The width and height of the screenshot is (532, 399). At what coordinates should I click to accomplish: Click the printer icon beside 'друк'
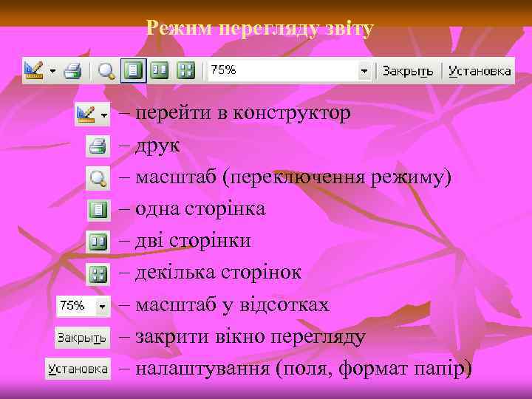pyautogui.click(x=98, y=146)
